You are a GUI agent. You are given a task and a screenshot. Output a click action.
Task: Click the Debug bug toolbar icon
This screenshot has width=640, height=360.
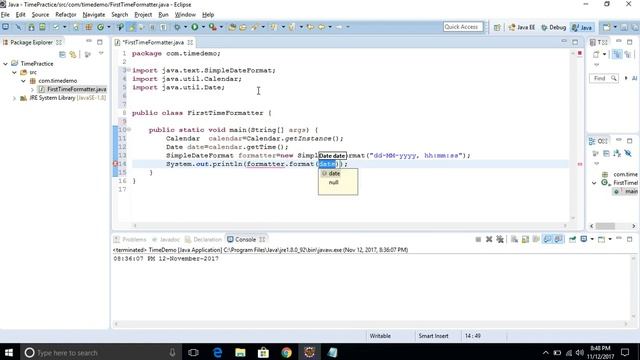click(x=177, y=27)
